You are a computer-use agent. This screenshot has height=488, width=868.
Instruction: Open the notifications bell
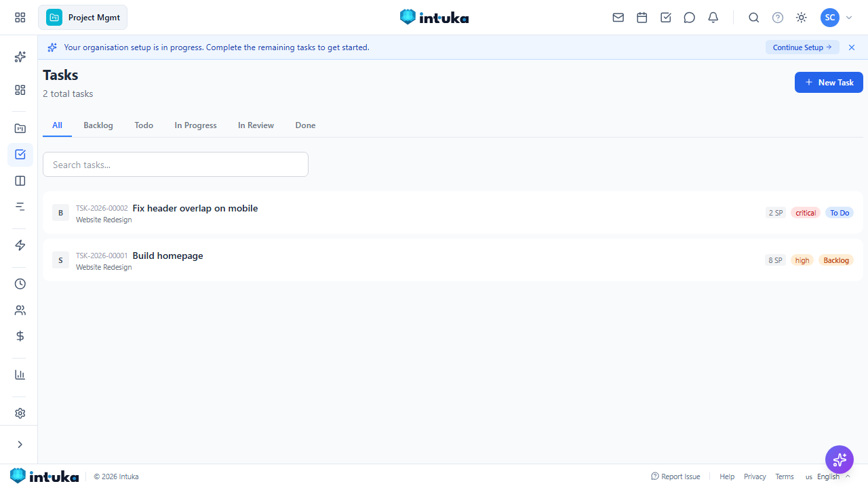[713, 18]
